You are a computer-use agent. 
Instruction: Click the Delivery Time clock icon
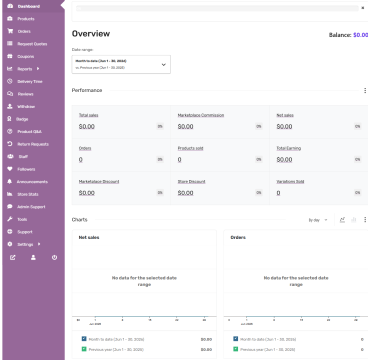(x=10, y=81)
